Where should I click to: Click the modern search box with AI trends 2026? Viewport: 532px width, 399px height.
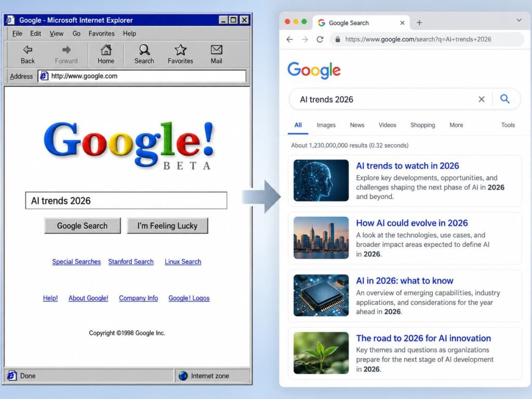(x=404, y=99)
